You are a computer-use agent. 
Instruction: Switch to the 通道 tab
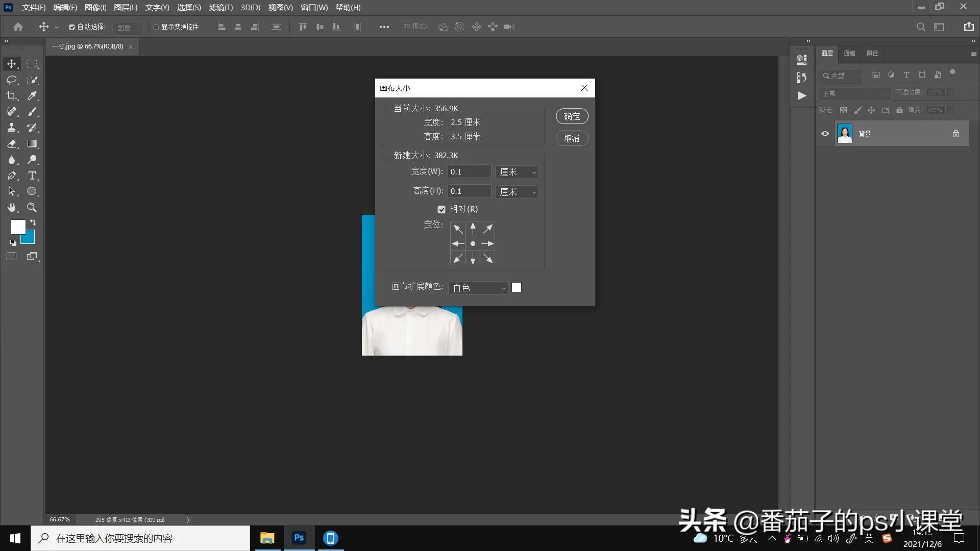coord(849,53)
